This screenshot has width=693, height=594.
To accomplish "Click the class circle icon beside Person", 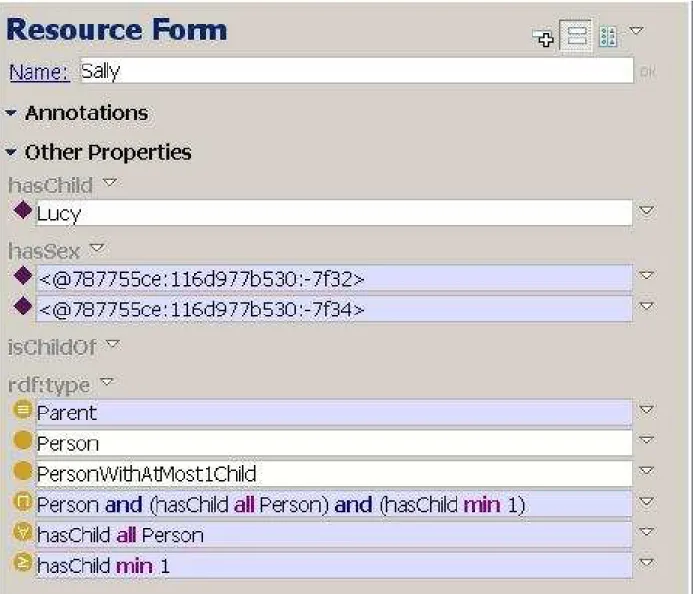I will [x=23, y=440].
